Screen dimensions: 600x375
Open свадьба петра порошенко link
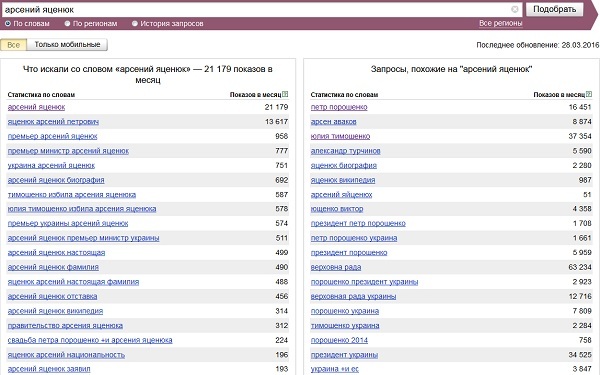tap(90, 340)
